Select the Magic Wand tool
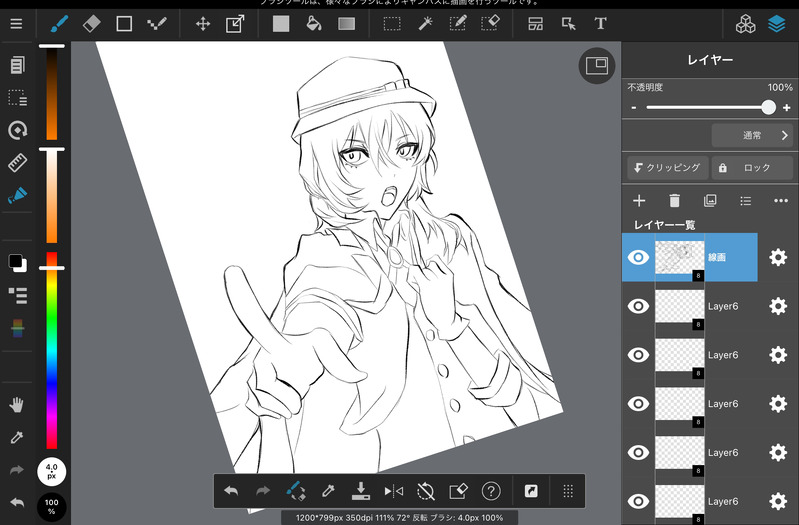Screen dimensions: 799x525 click(425, 23)
